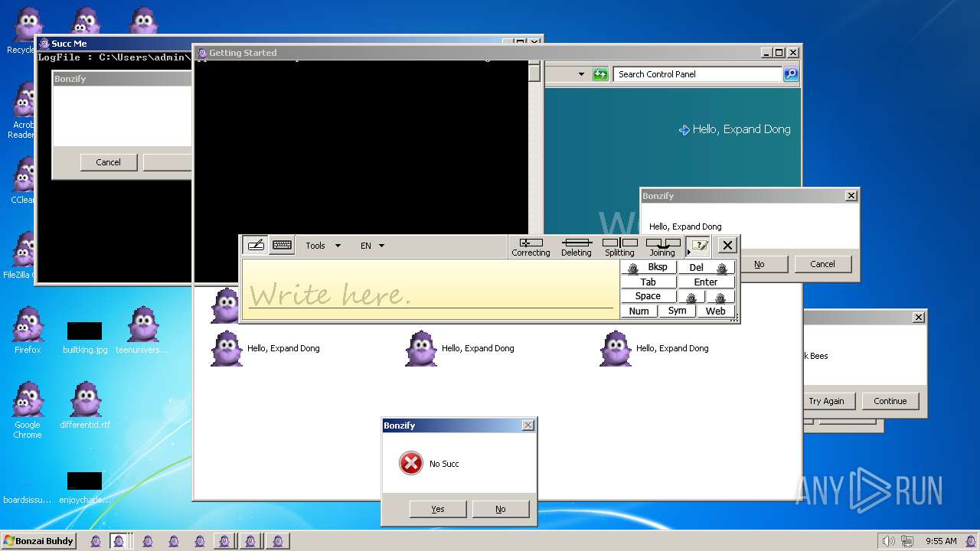Click the green refresh icon in address bar
This screenshot has height=551, width=980.
(x=600, y=74)
